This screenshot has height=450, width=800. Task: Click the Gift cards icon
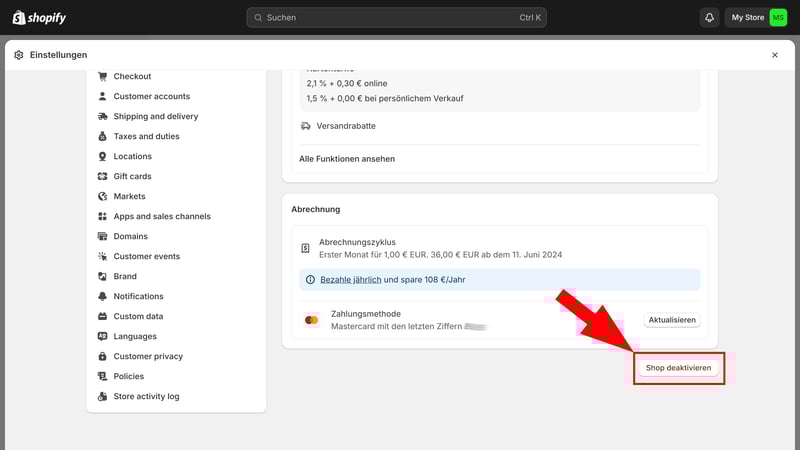[x=103, y=176]
